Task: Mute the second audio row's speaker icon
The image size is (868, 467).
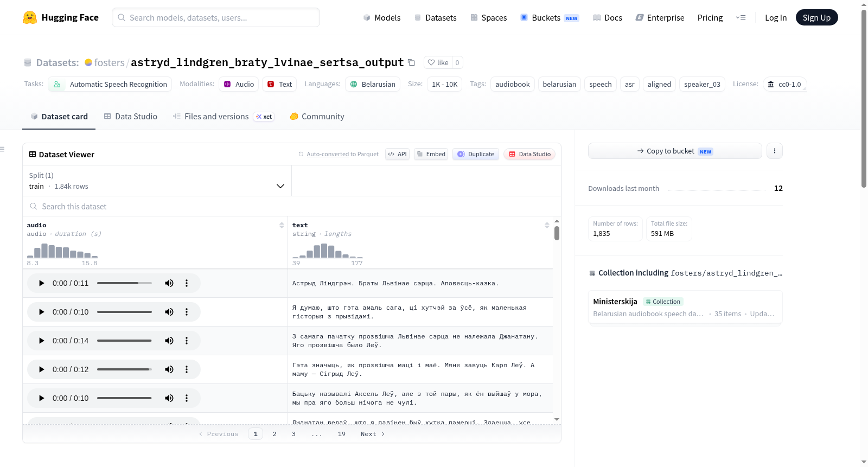Action: point(169,312)
